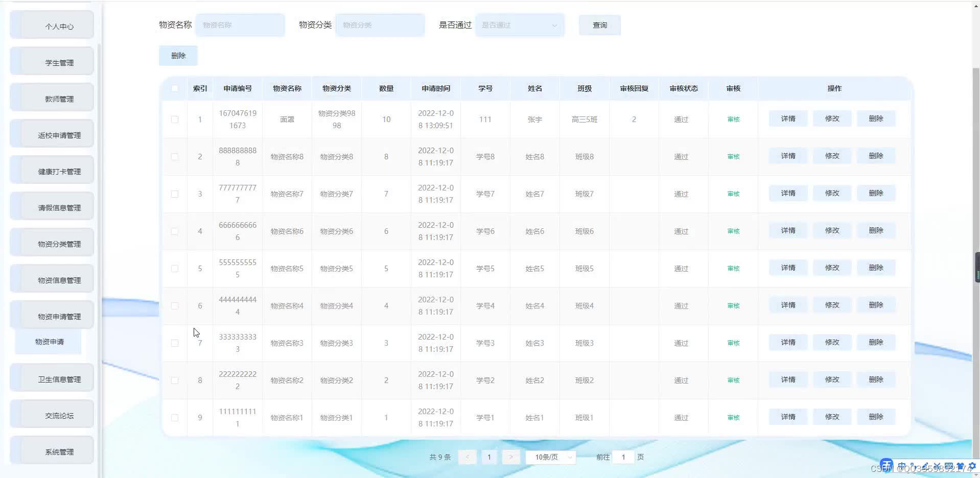Click 删除 for 物资名称1 row
980x478 pixels.
click(876, 417)
